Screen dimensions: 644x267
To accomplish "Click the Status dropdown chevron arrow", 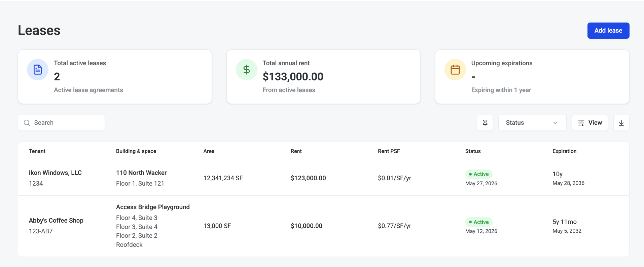I will [x=556, y=123].
